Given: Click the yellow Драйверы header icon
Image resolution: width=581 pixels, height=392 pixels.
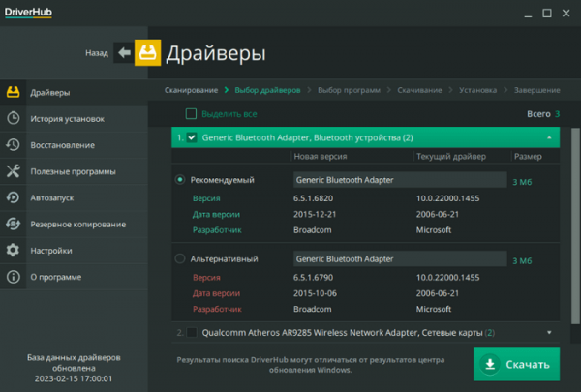Looking at the screenshot, I should [x=147, y=52].
